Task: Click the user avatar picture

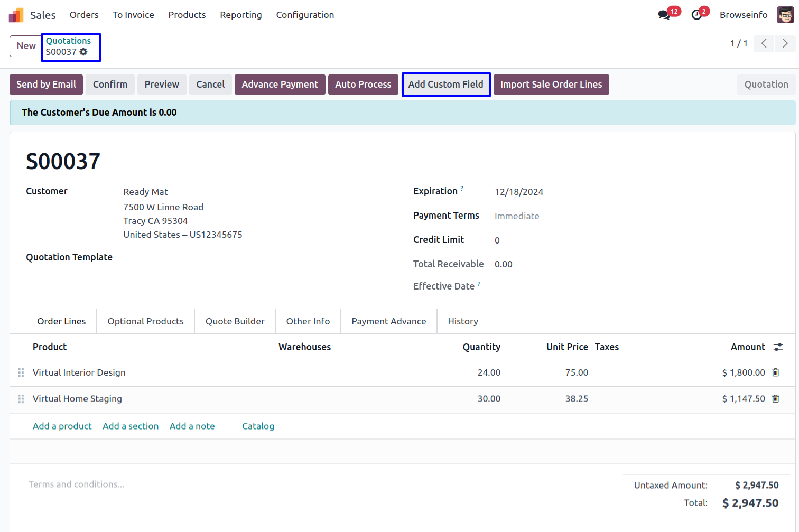Action: [x=785, y=15]
